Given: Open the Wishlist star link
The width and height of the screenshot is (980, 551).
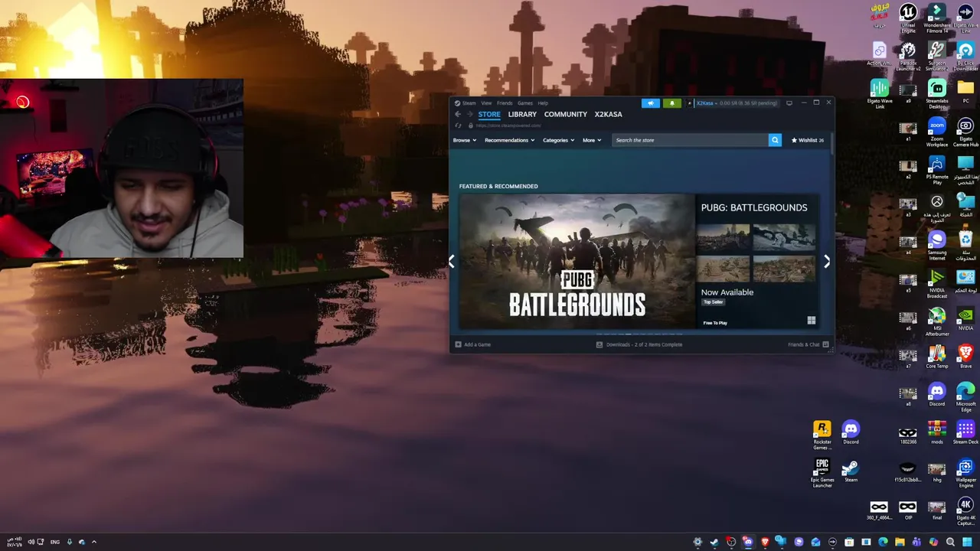Looking at the screenshot, I should coord(808,140).
